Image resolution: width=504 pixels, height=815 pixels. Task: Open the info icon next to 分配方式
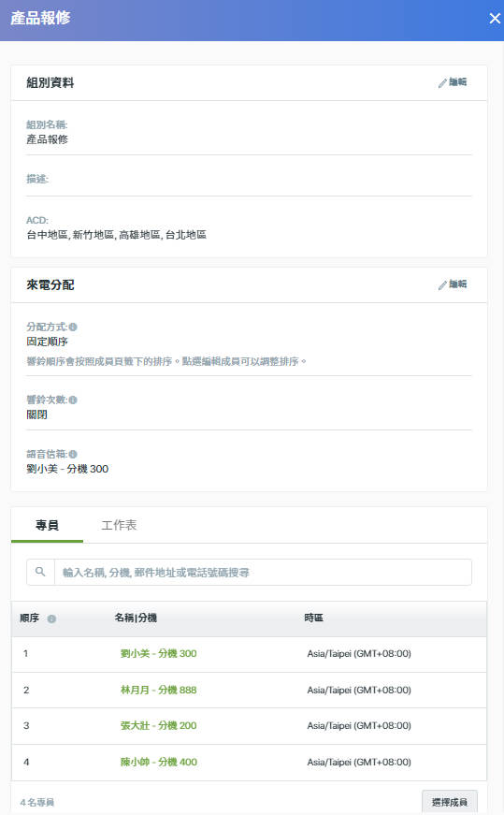(x=73, y=327)
